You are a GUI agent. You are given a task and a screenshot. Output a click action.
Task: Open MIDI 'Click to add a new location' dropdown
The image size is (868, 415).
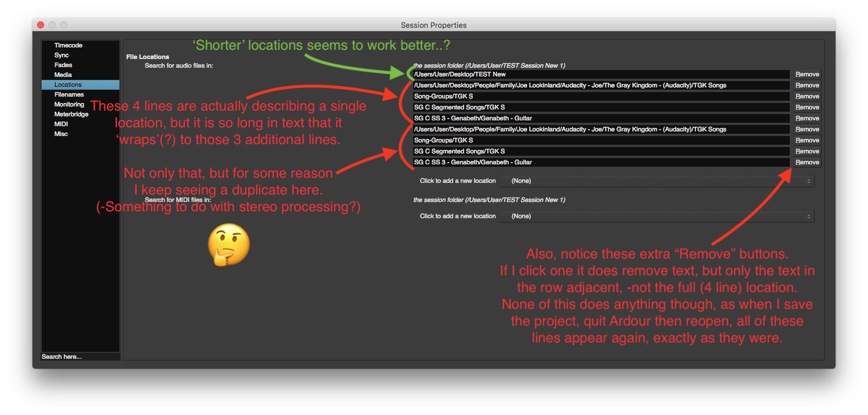point(657,216)
